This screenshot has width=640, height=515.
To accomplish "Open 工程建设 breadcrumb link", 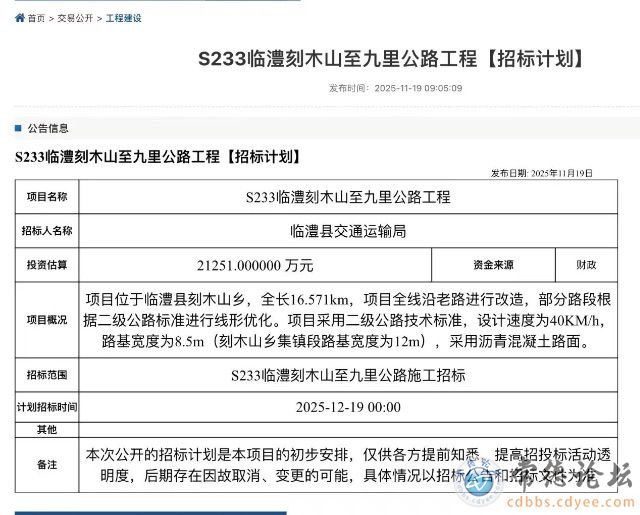I will (x=124, y=18).
